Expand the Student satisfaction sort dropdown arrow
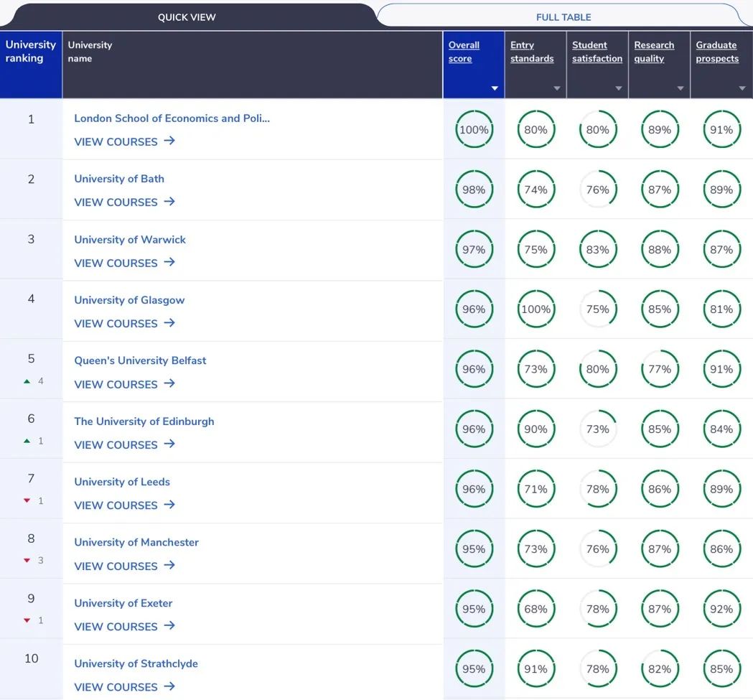 [619, 88]
